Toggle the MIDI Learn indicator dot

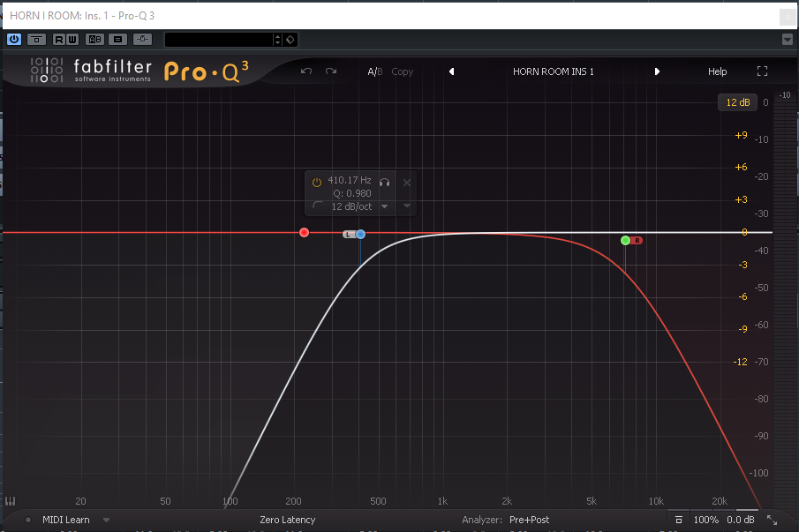click(28, 520)
